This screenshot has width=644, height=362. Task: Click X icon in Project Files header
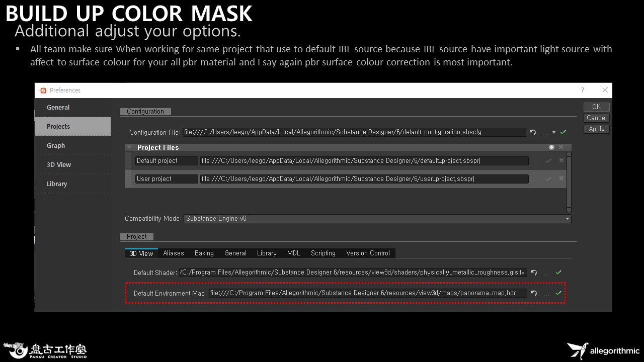pos(561,147)
